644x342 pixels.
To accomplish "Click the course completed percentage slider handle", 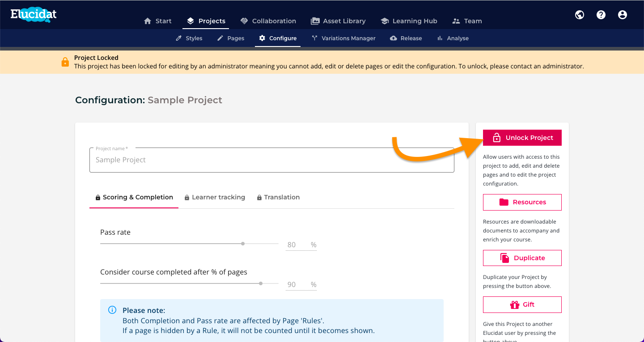I will 261,283.
